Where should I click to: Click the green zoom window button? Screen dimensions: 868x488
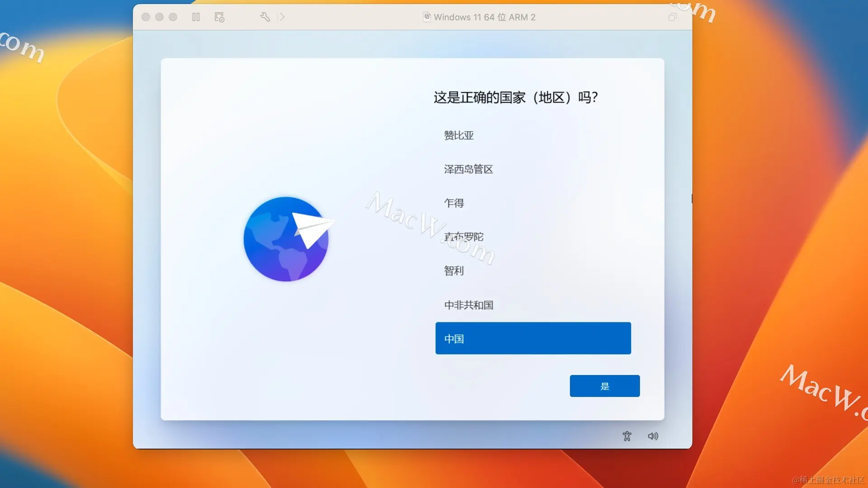point(173,17)
